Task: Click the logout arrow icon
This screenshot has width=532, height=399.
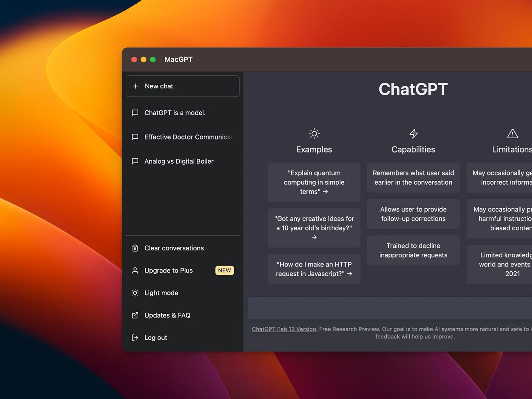Action: click(135, 338)
